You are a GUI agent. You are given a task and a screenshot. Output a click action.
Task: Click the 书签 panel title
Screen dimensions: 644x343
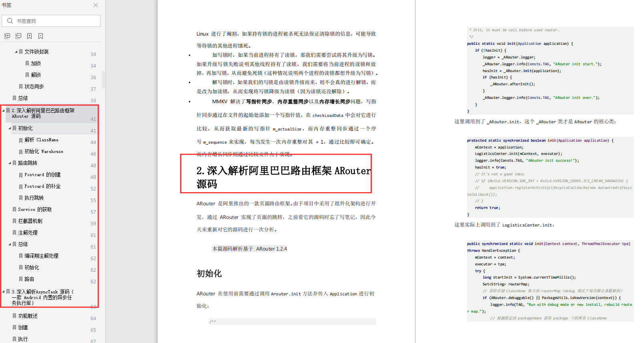(x=6, y=5)
